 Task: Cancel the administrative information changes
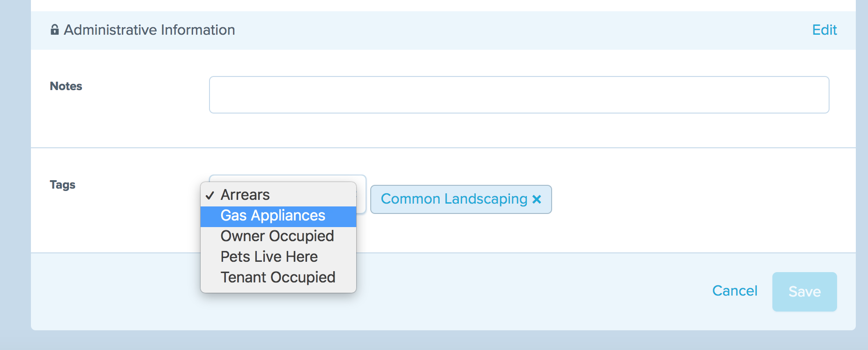(734, 291)
